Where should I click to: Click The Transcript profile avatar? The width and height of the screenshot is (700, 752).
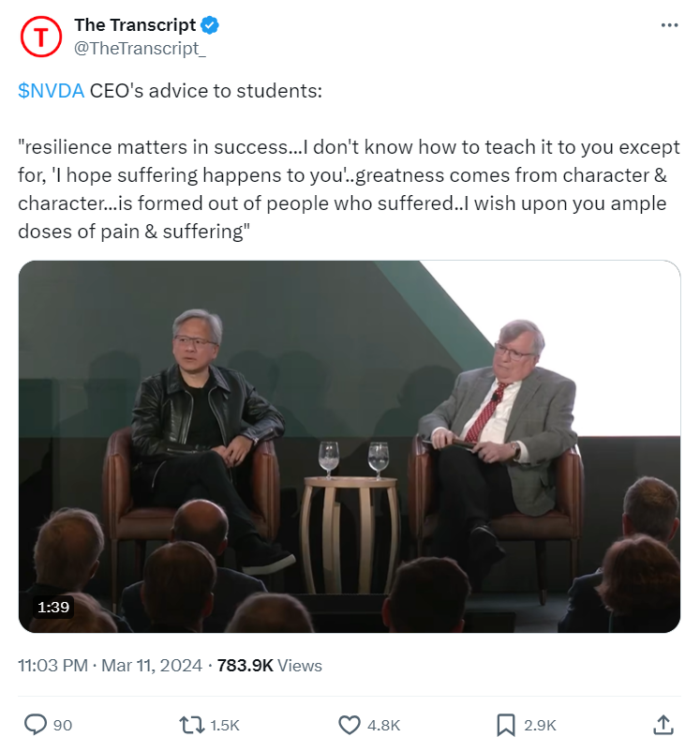click(x=41, y=37)
